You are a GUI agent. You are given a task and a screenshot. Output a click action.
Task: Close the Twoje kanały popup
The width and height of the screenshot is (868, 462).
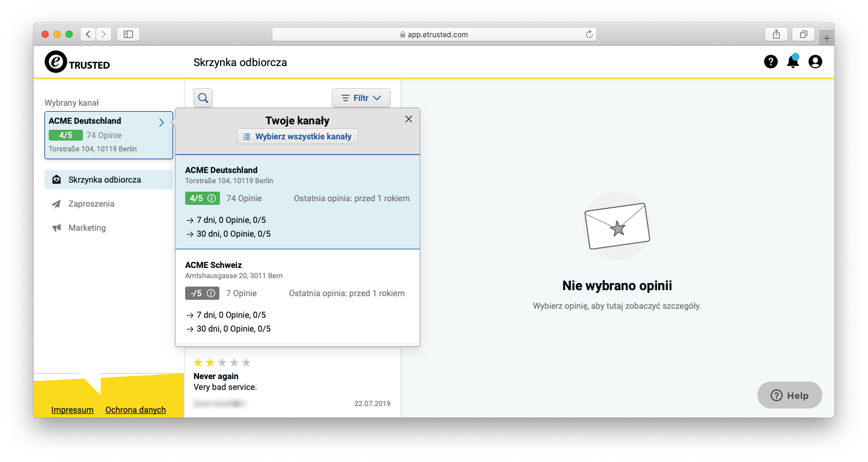tap(409, 119)
